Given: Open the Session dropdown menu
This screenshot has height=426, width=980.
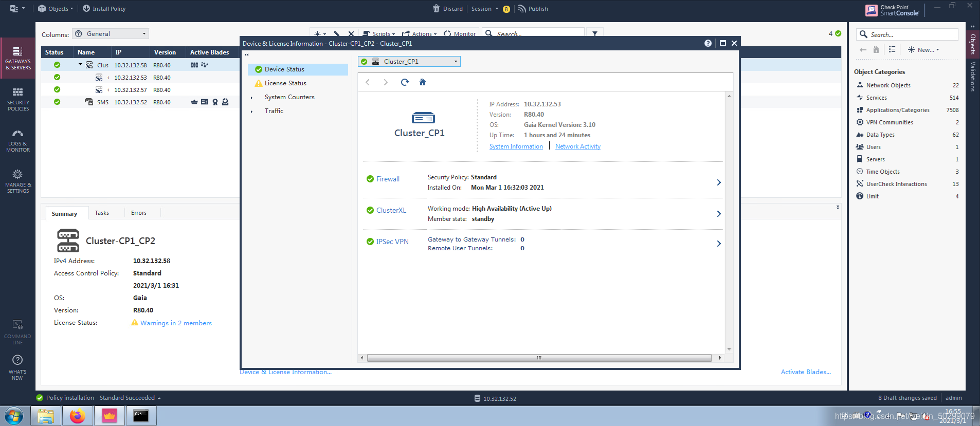Looking at the screenshot, I should click(x=485, y=9).
